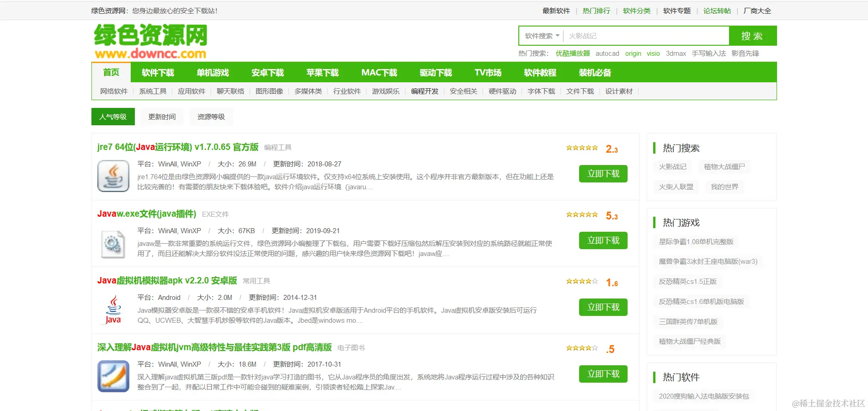Click 立即下载 for 深入理解Java虚拟机 pdf

tap(603, 374)
